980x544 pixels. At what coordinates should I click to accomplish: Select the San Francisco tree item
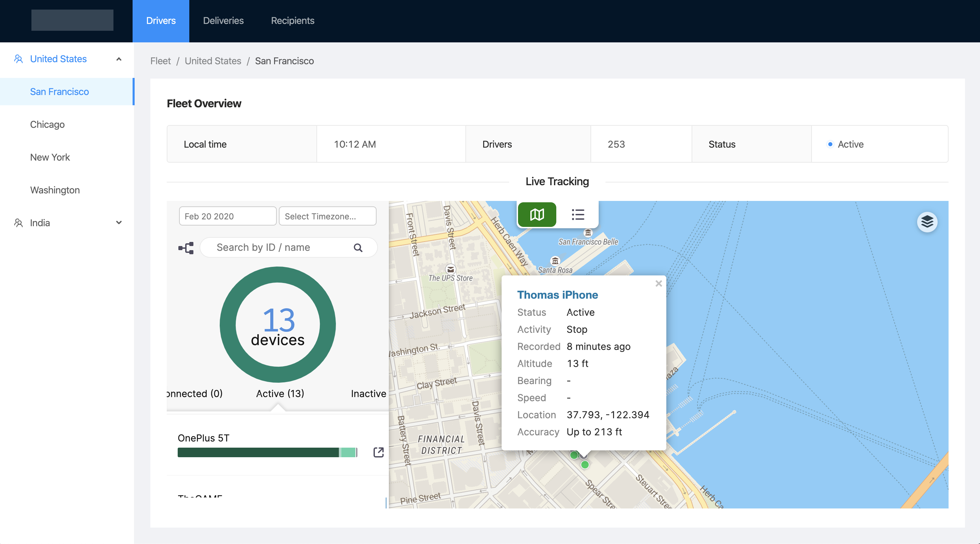59,91
